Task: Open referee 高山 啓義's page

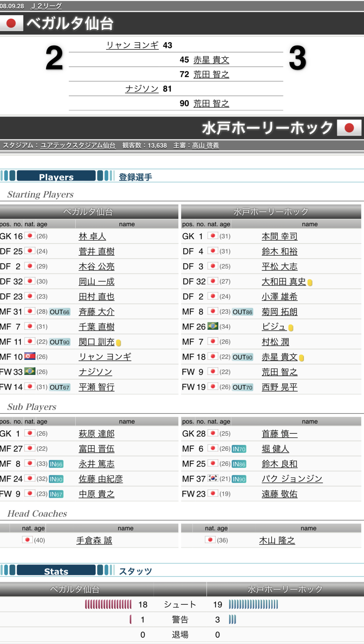Action: [x=205, y=145]
